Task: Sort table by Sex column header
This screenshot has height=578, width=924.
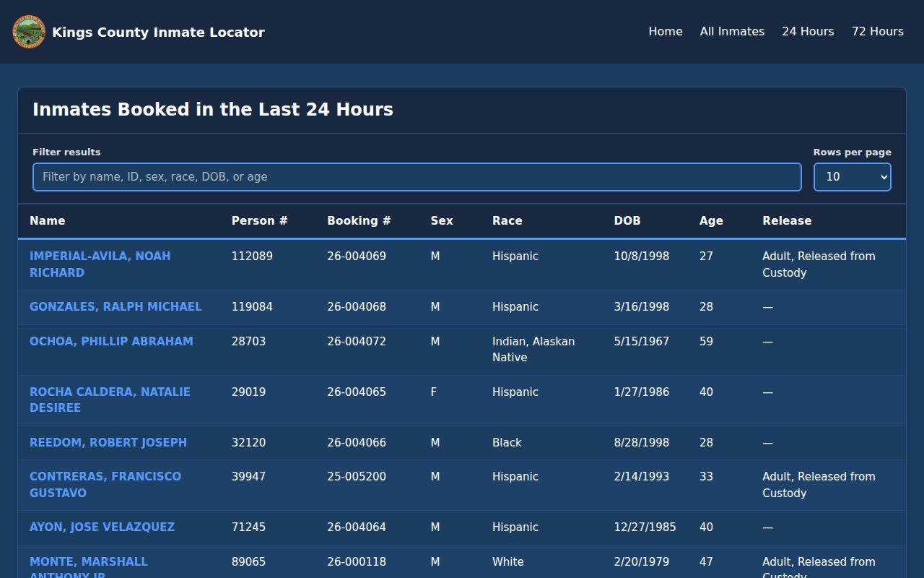Action: click(x=442, y=221)
